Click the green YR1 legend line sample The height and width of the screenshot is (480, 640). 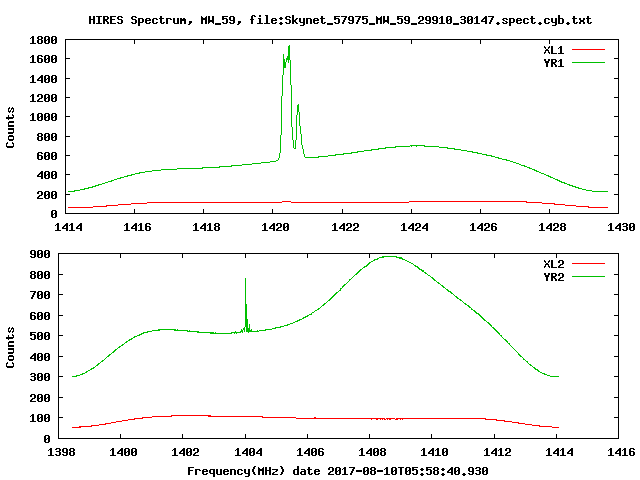pyautogui.click(x=588, y=63)
